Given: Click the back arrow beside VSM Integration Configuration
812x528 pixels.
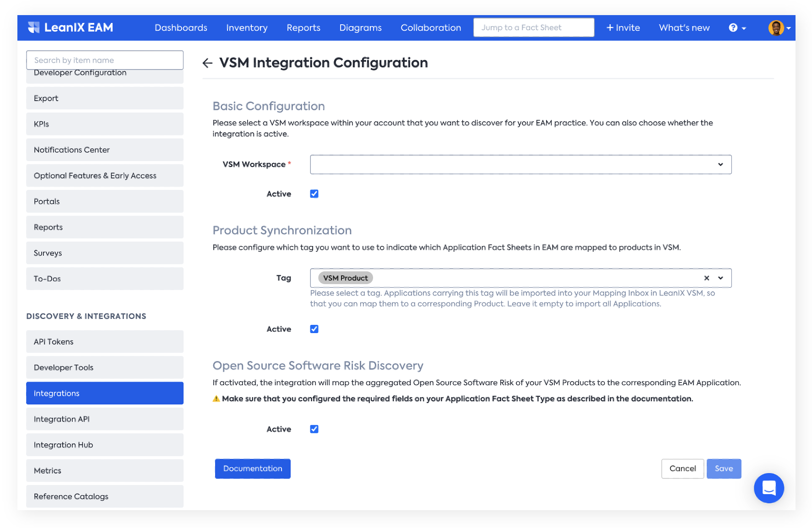Looking at the screenshot, I should click(207, 63).
